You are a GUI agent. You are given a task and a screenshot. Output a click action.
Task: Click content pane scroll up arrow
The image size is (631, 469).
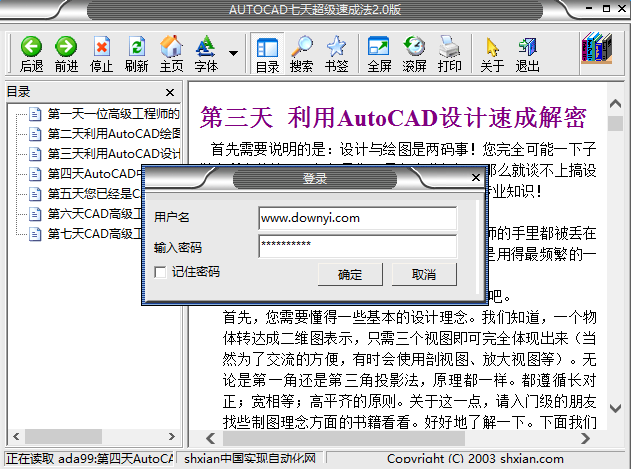click(x=615, y=104)
